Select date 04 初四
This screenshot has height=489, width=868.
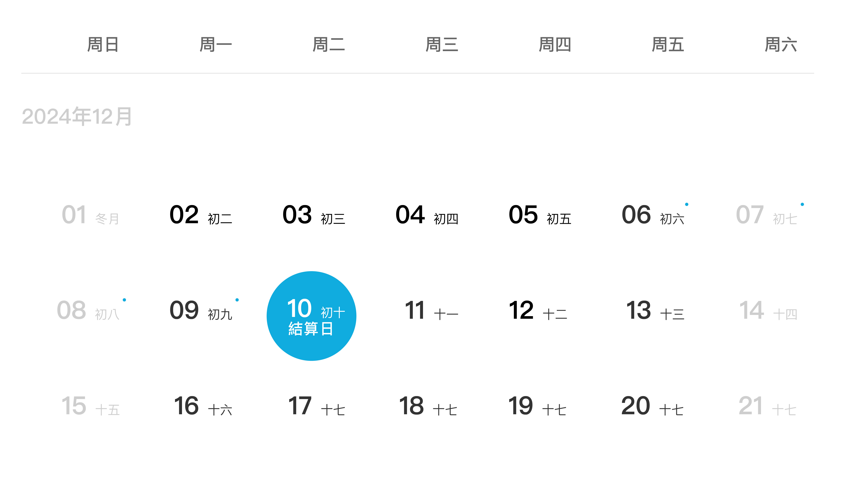coord(427,215)
